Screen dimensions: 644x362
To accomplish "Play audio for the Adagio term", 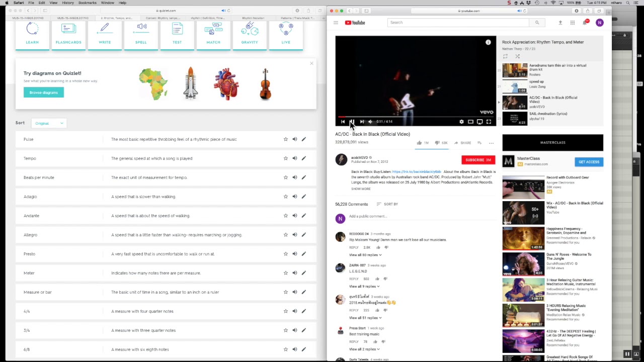I will click(x=294, y=197).
